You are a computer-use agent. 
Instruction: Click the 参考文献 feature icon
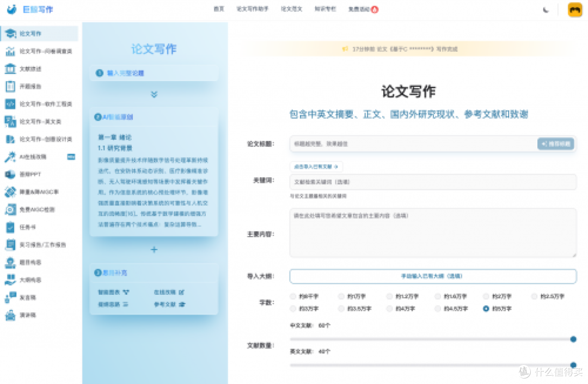(x=182, y=304)
